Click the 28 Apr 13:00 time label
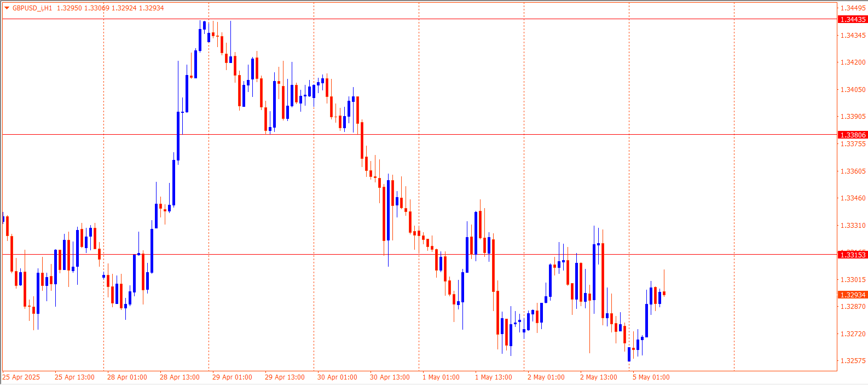868x385 pixels. coord(180,377)
